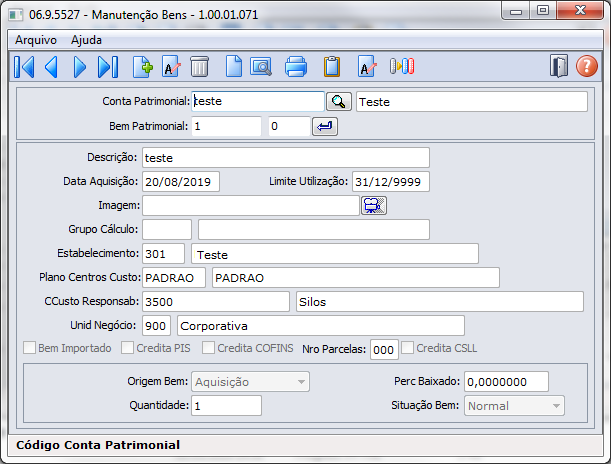Jump to last record arrow
Screen dimensions: 611x464
tap(108, 67)
